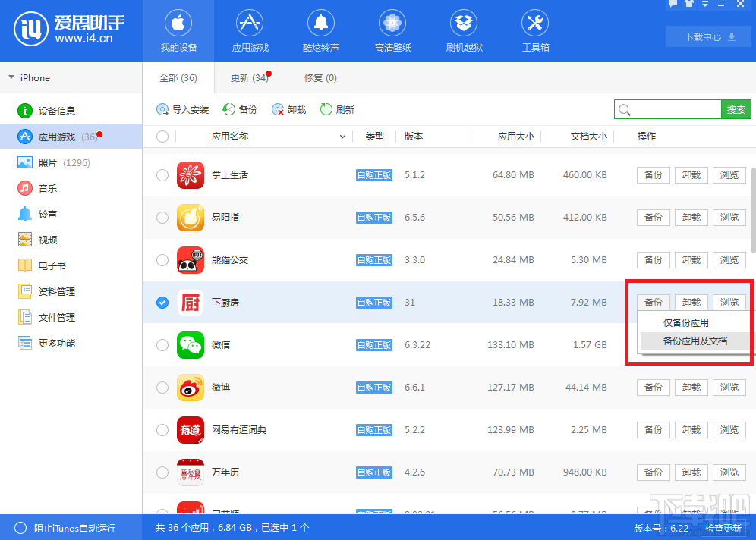Image resolution: width=756 pixels, height=540 pixels.
Task: Open the 应用名称 column sort dropdown
Action: 343,137
